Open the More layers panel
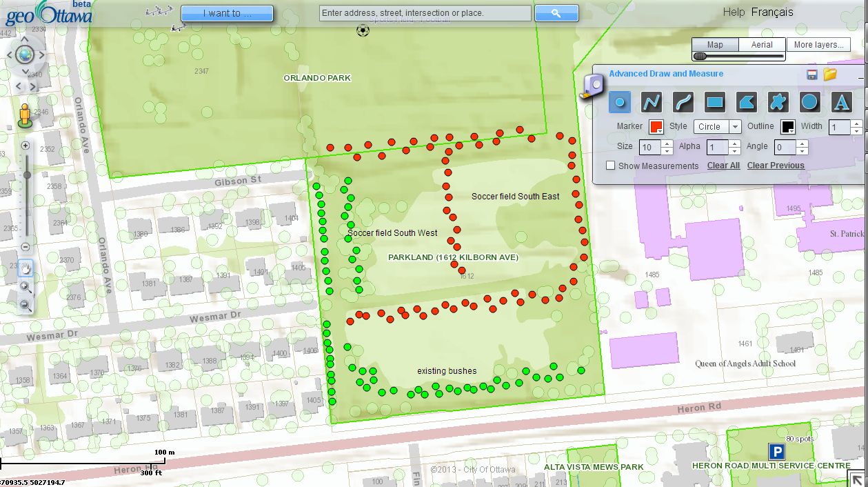Image resolution: width=868 pixels, height=487 pixels. (x=818, y=45)
